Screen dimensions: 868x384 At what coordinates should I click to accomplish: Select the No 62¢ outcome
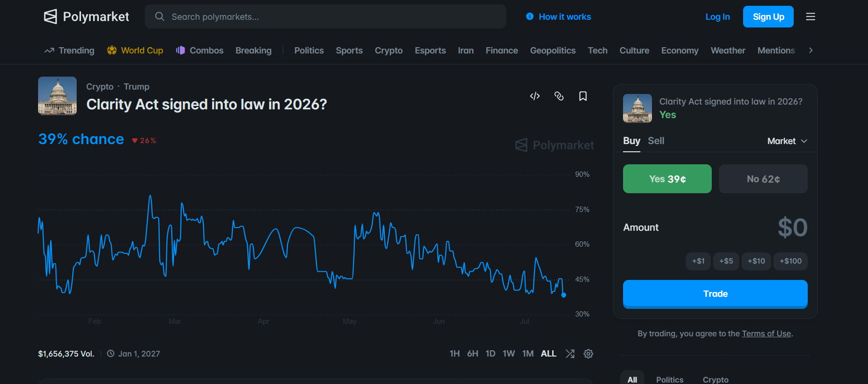(x=763, y=179)
